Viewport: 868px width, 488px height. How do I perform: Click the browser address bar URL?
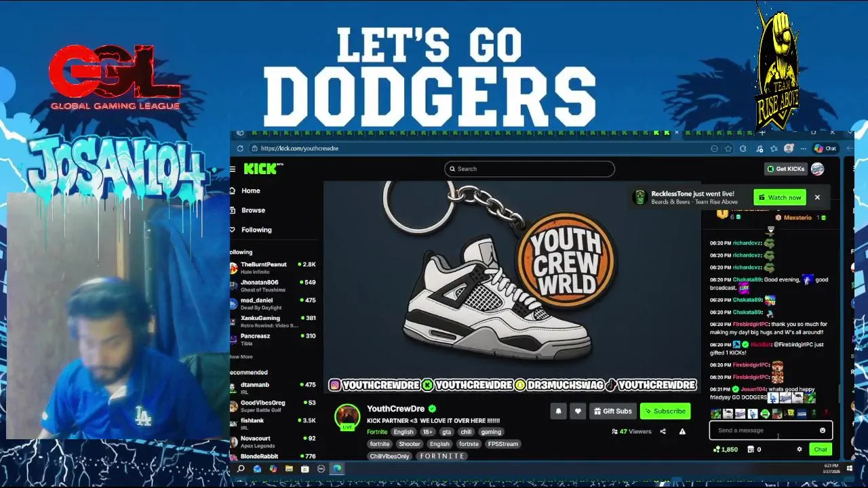(x=299, y=148)
